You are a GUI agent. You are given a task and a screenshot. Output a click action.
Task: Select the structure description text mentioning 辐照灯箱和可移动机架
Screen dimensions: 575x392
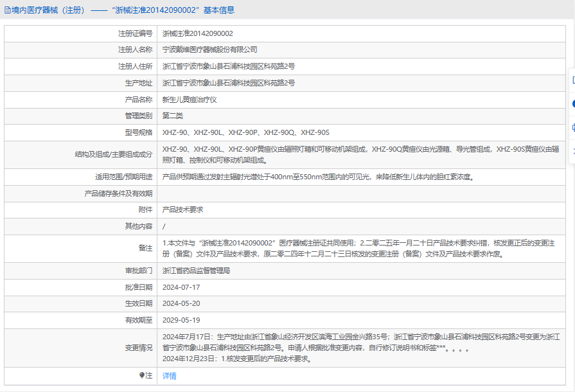(x=361, y=155)
